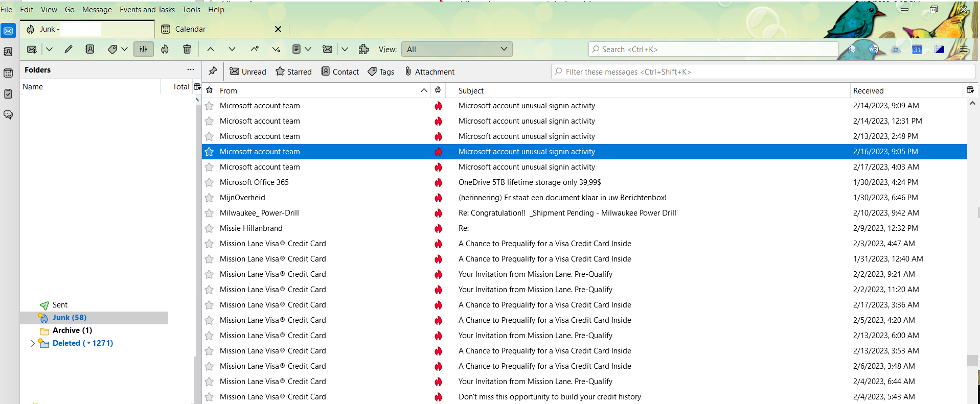The height and width of the screenshot is (404, 980).
Task: Open the layout icon dropdown arrow
Action: pos(308,49)
